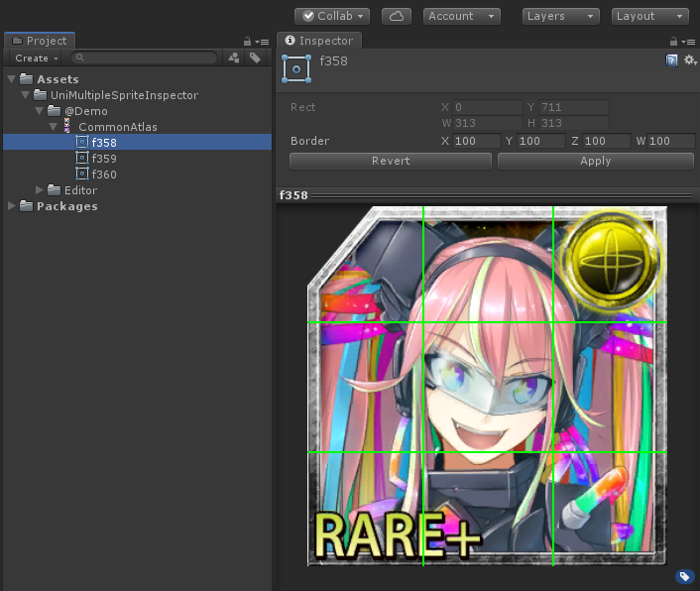The image size is (700, 591).
Task: Click the CommonAtlas texture icon
Action: [x=67, y=126]
